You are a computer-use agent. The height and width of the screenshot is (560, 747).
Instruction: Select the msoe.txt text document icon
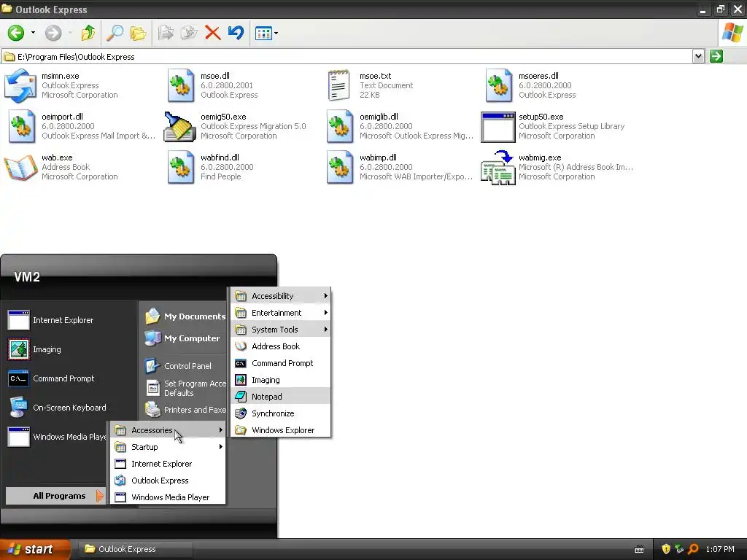point(338,86)
